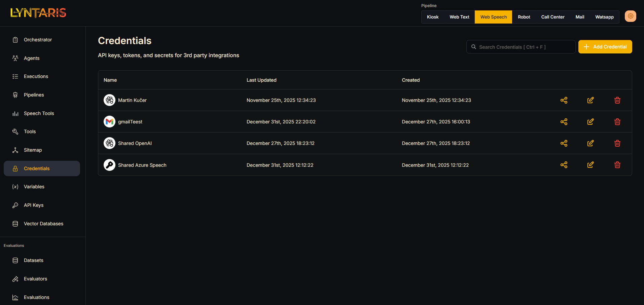
Task: Click the LYNTARIS logo
Action: point(38,13)
